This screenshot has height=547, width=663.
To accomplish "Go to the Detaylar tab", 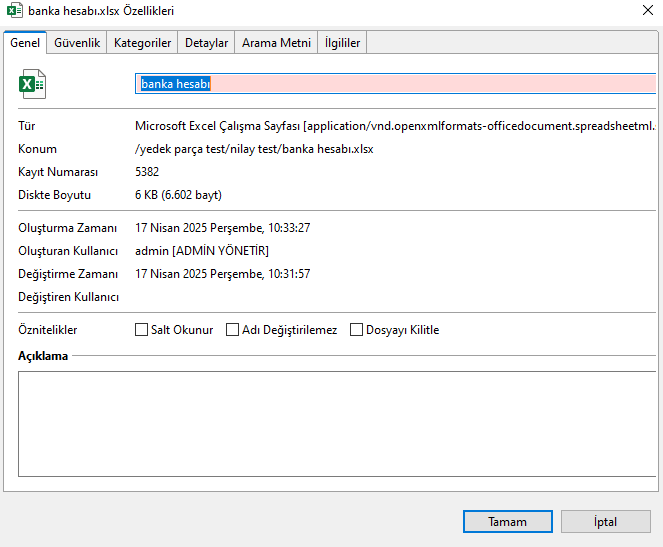I will click(x=207, y=43).
